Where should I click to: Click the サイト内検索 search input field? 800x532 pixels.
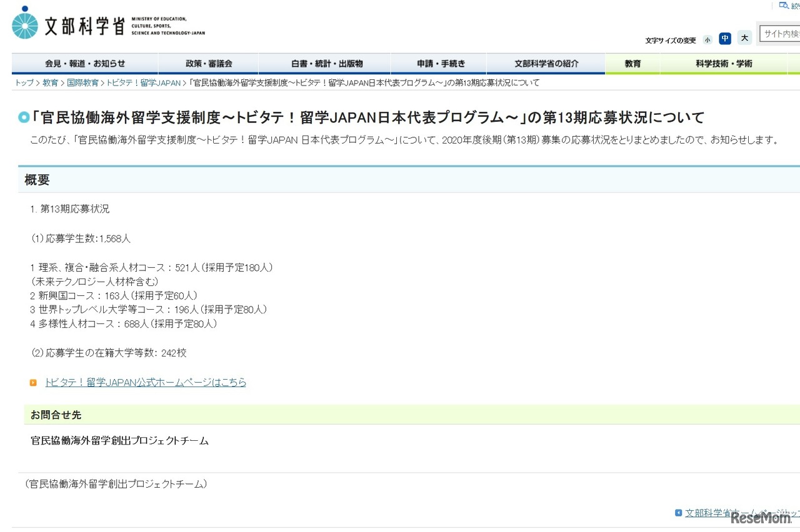coord(780,34)
